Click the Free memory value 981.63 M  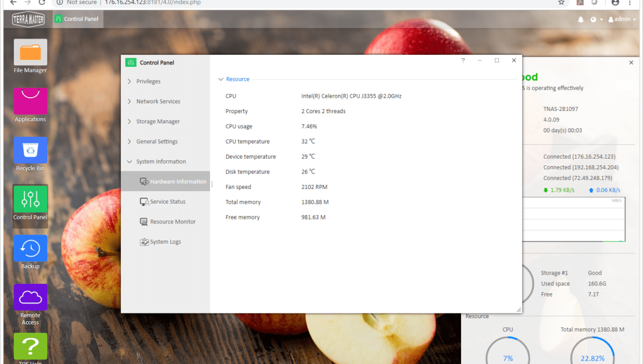313,217
